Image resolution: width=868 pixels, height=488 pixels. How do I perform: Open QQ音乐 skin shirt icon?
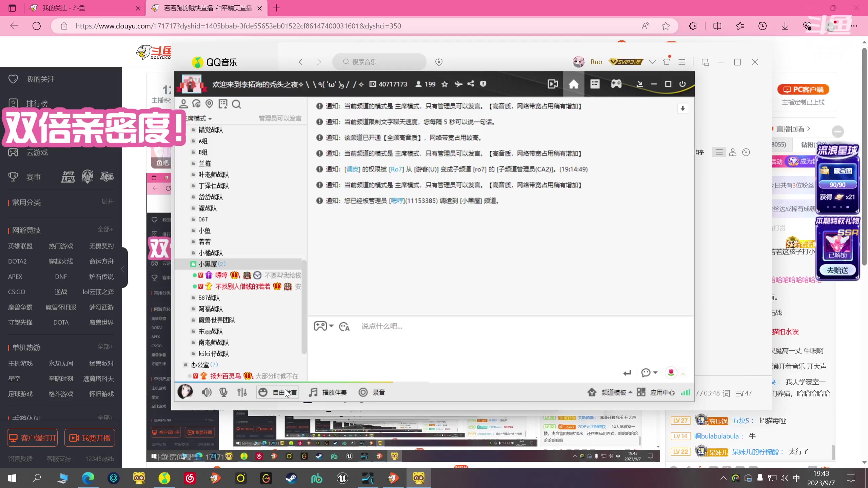[667, 62]
